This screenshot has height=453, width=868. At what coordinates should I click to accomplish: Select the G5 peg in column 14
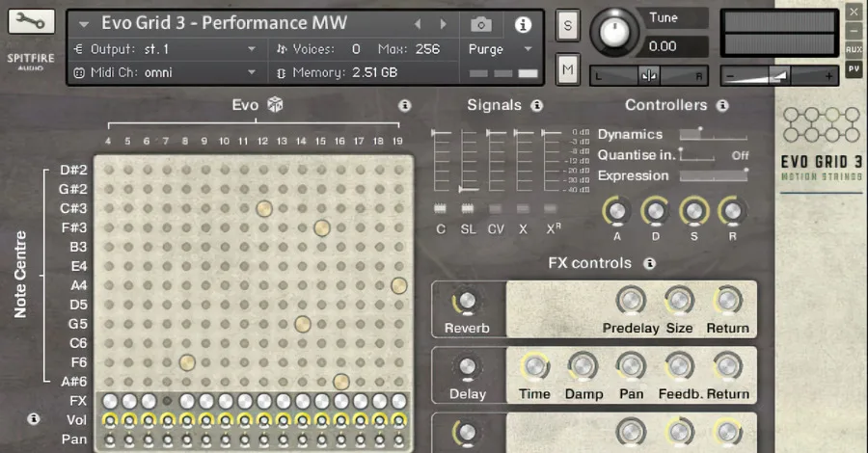(302, 324)
